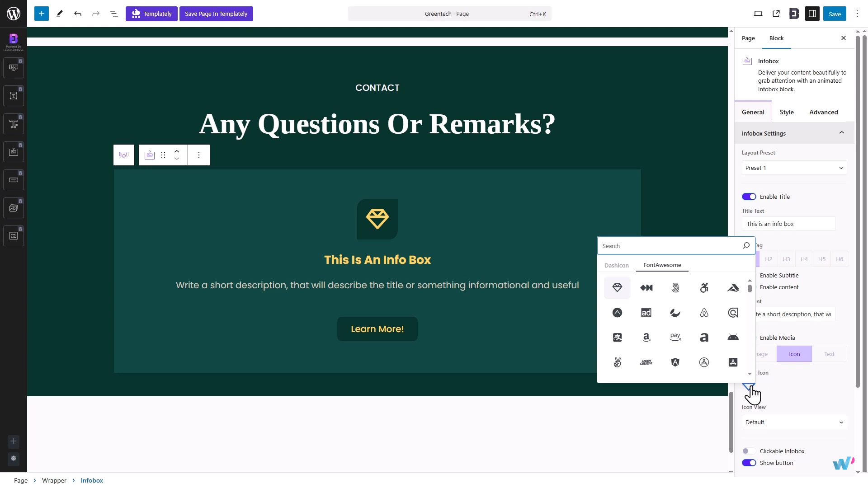Open the Style tab of Infobox

pyautogui.click(x=787, y=112)
